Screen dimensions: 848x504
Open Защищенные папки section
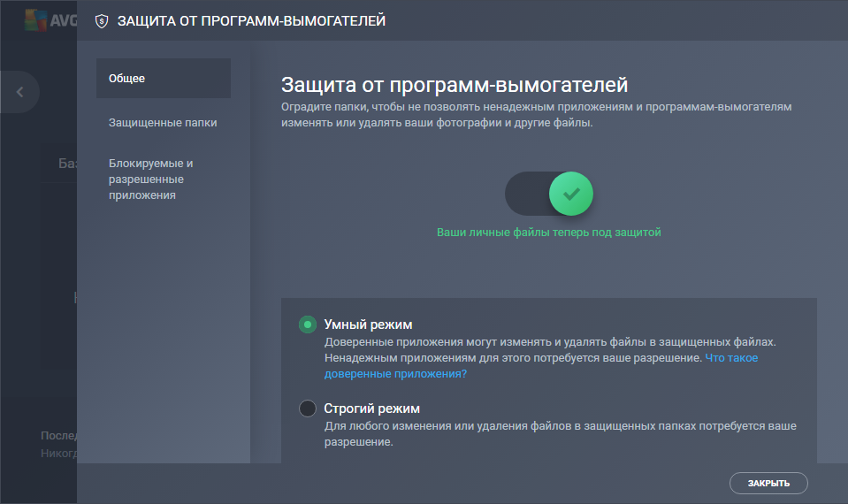163,123
